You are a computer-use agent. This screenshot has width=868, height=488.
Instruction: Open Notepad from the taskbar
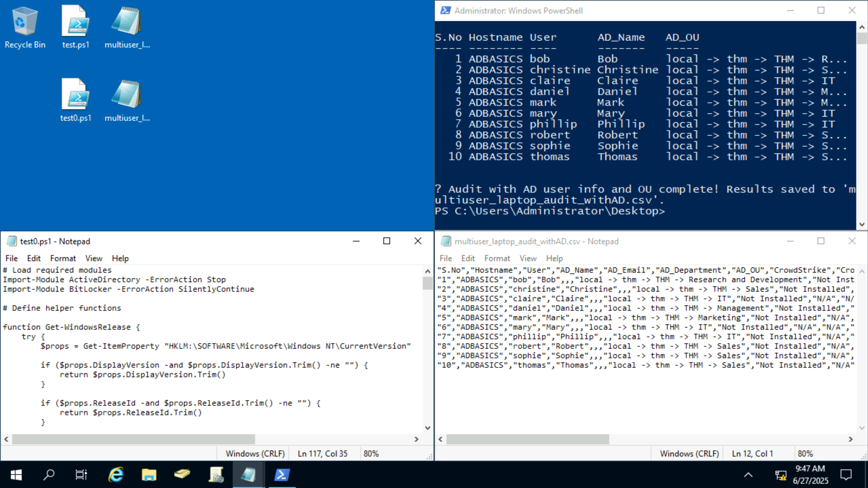click(x=248, y=475)
